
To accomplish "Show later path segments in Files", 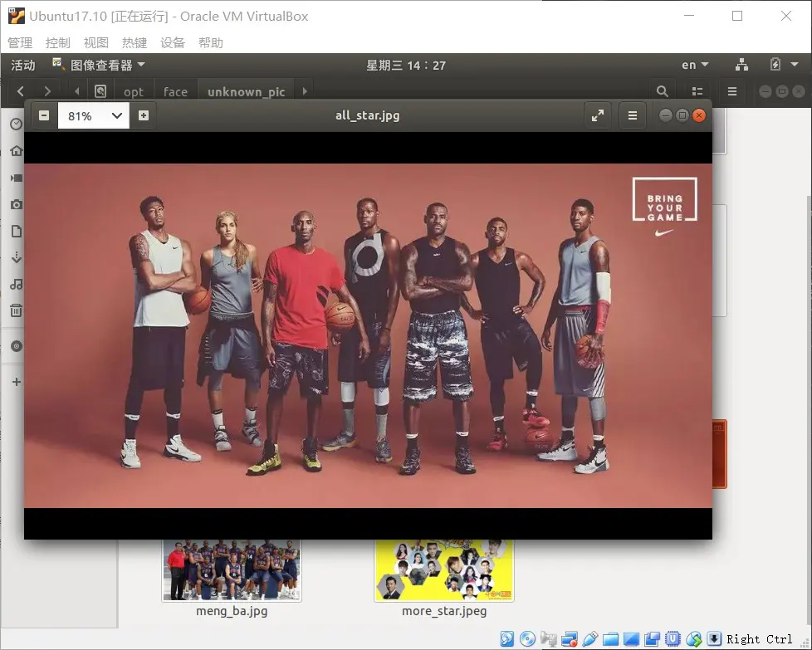I will point(305,91).
